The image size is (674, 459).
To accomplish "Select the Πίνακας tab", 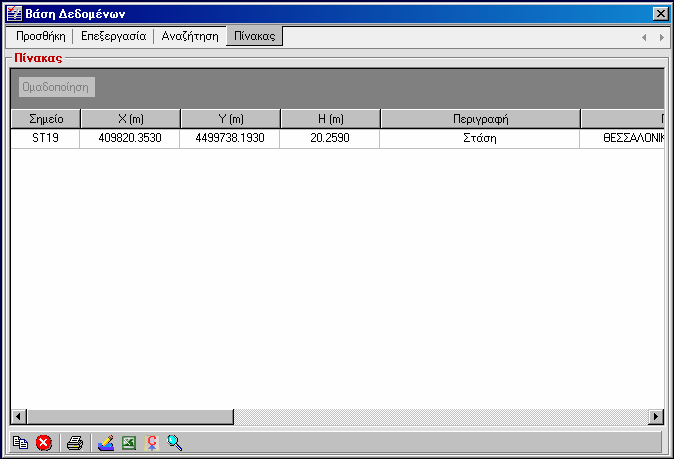I will (254, 36).
